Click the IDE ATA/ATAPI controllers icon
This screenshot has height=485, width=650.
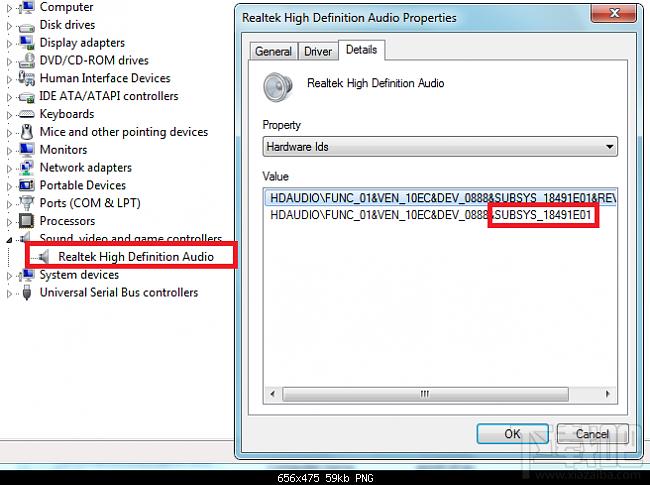point(27,97)
